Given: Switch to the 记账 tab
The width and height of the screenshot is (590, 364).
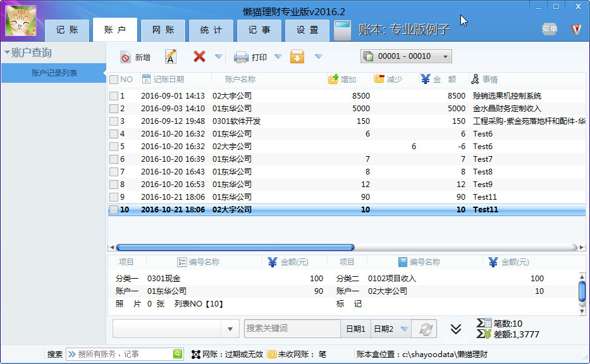Looking at the screenshot, I should (x=67, y=30).
